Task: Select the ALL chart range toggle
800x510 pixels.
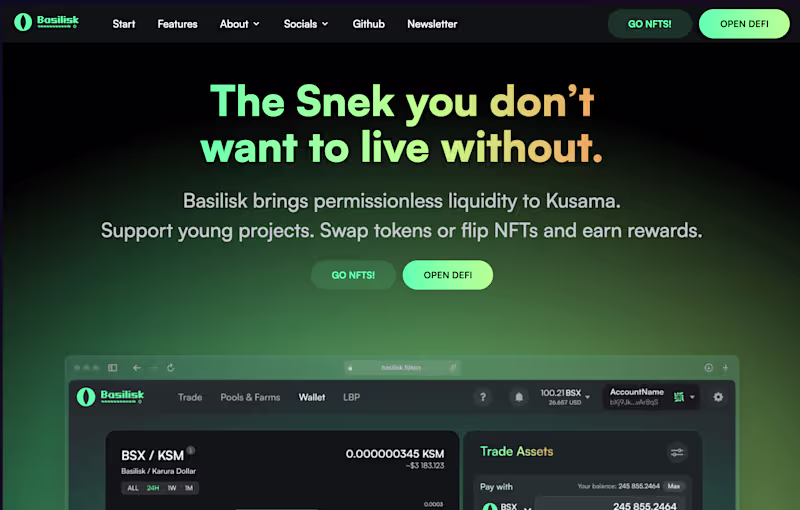Action: 133,488
